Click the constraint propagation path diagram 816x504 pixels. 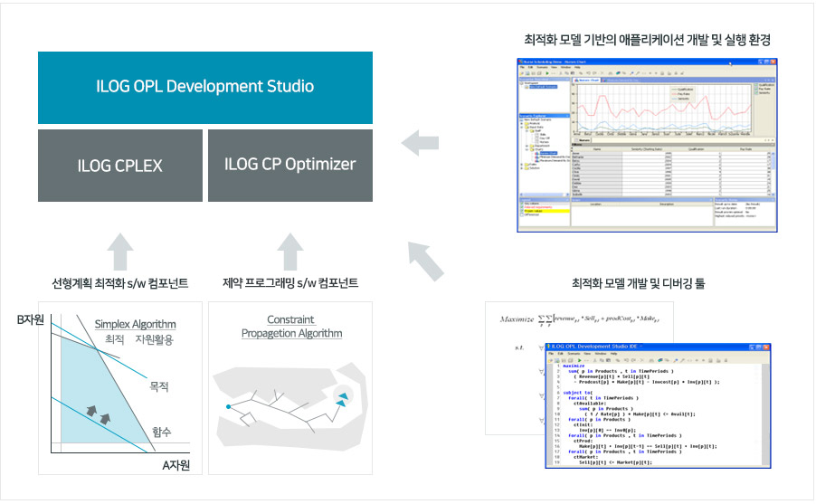click(289, 406)
